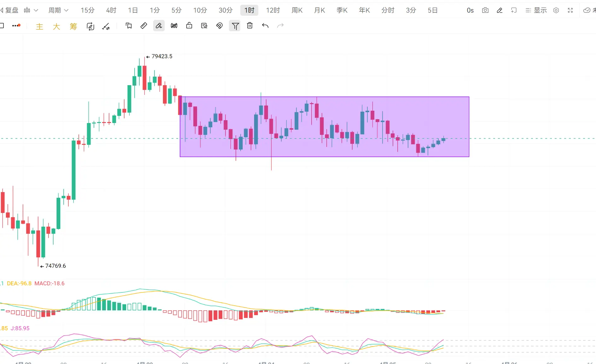Open the 复盘 replay mode
This screenshot has height=364, width=596.
(9, 10)
